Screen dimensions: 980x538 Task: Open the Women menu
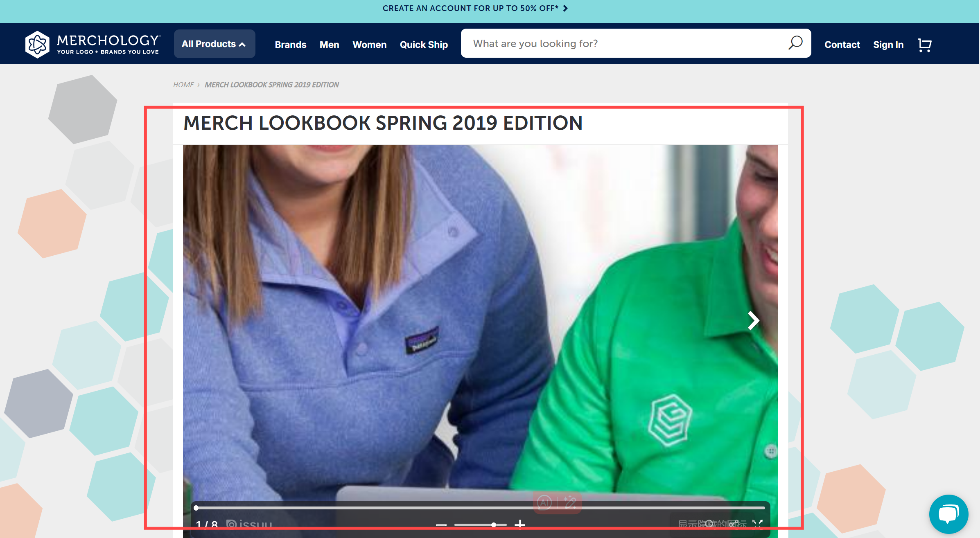[x=369, y=45]
